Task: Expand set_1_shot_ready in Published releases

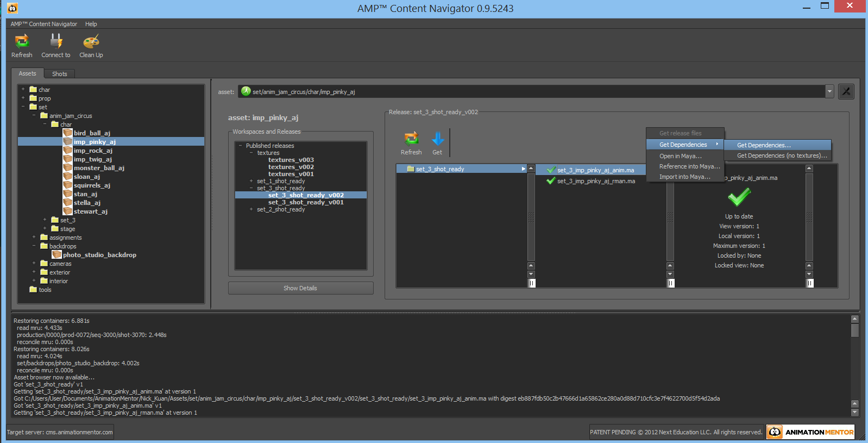Action: (251, 181)
